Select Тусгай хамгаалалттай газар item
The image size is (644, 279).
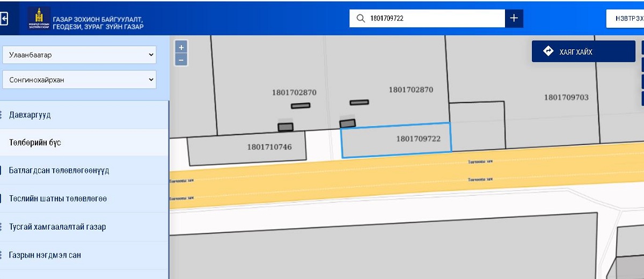[57, 227]
